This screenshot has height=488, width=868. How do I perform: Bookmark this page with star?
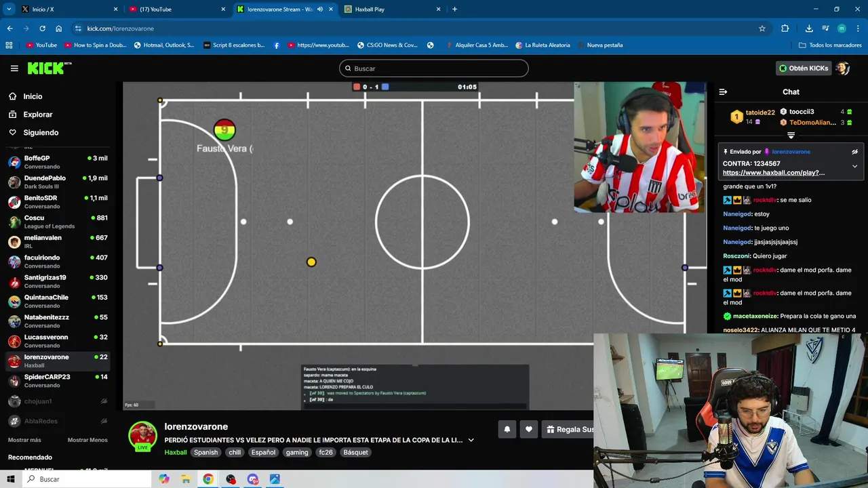click(762, 28)
